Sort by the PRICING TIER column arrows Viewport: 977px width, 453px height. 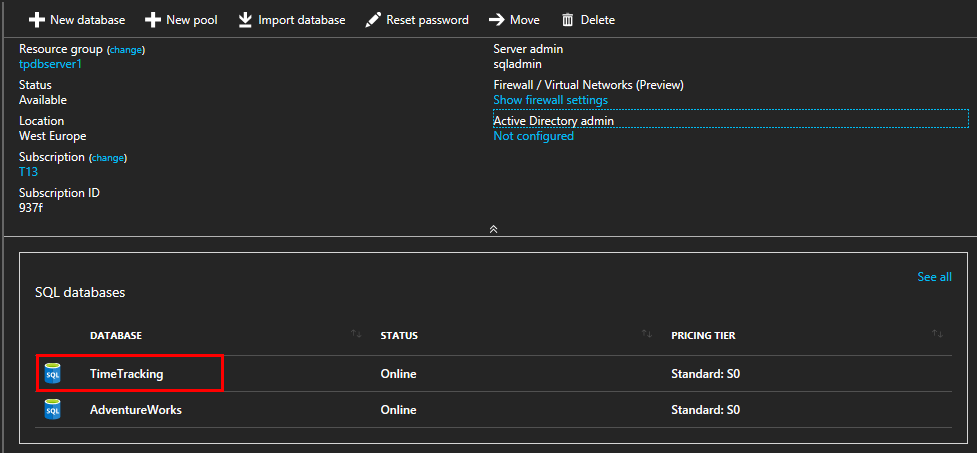click(x=937, y=334)
